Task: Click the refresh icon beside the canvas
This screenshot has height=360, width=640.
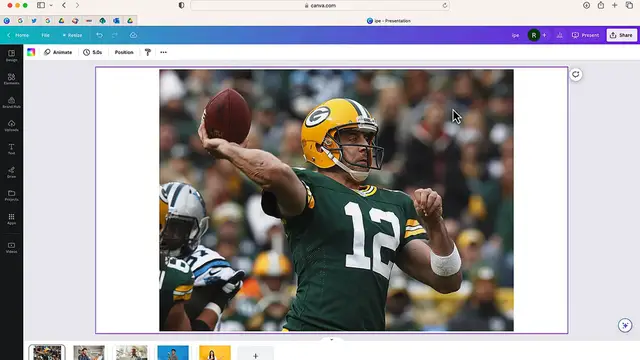Action: point(576,74)
